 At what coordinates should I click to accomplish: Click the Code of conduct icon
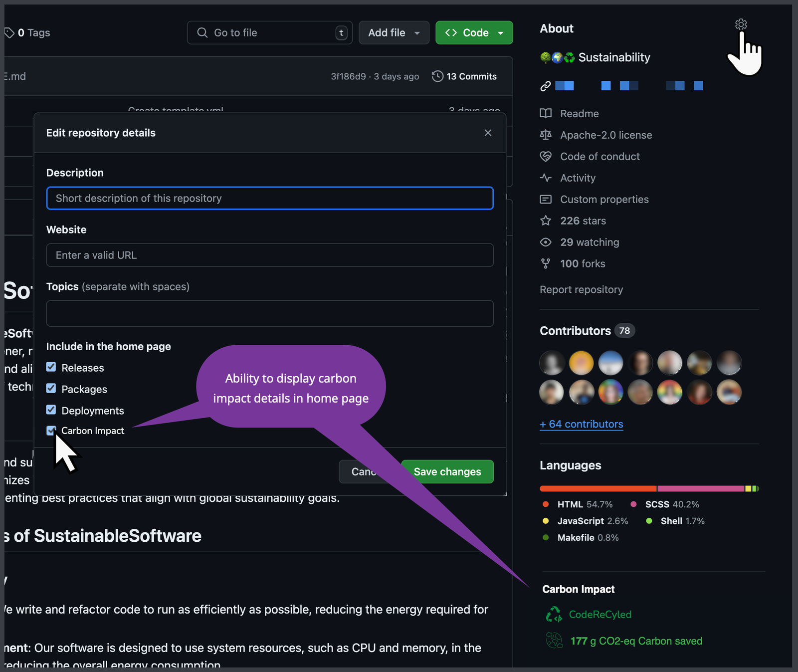point(546,156)
